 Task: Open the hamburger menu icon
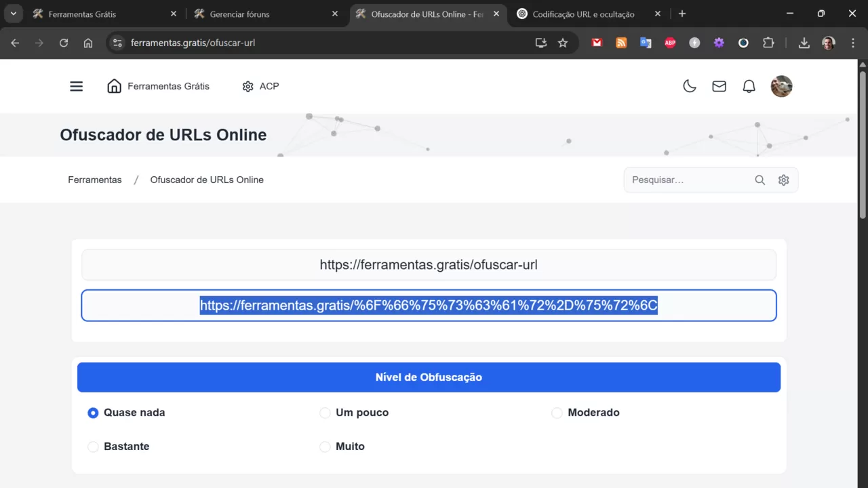(x=77, y=86)
